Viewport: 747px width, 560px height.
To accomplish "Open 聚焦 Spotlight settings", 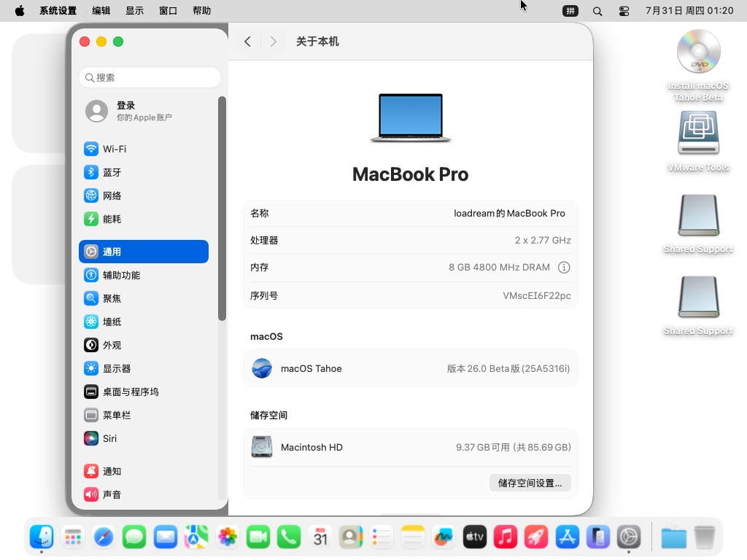I will 144,298.
